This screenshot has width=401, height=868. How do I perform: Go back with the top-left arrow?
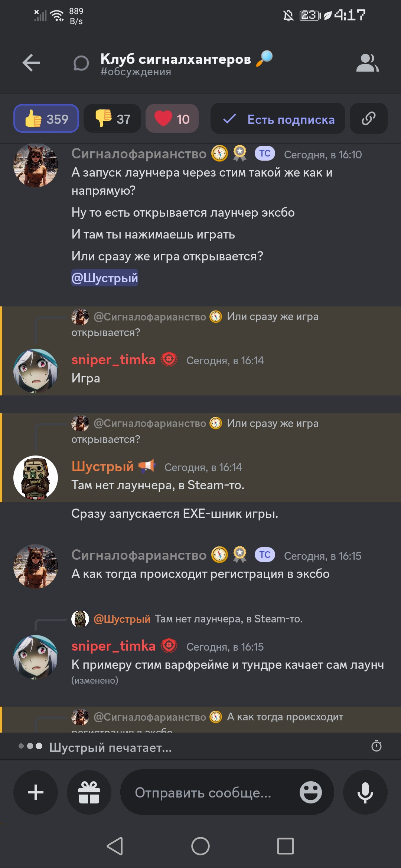(x=31, y=63)
